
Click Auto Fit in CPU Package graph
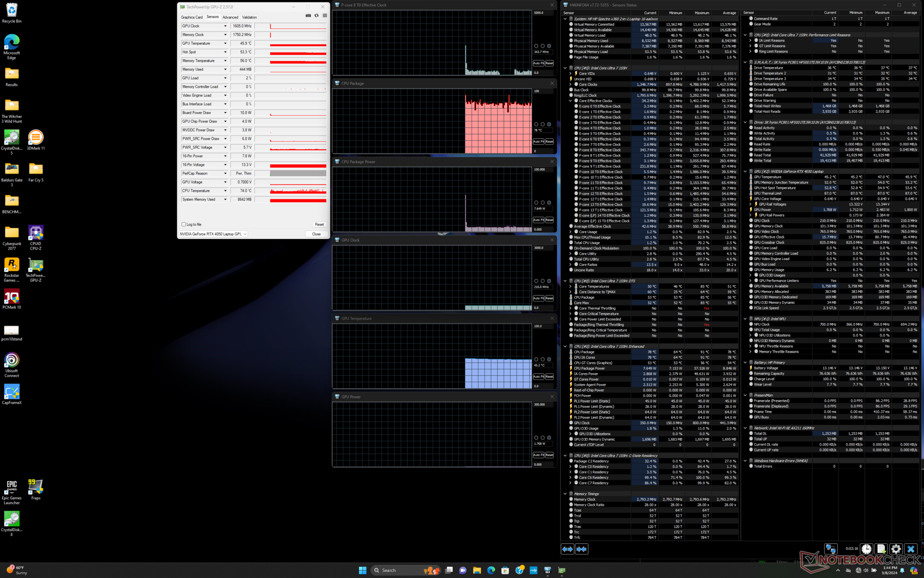coord(538,142)
